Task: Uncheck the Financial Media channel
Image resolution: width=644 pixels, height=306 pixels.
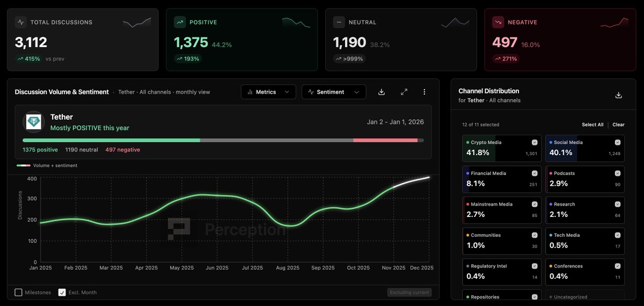Action: [x=535, y=173]
